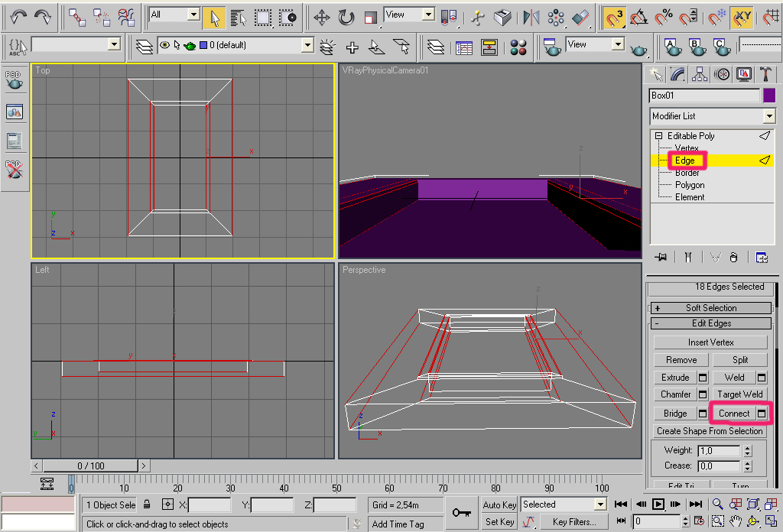The height and width of the screenshot is (532, 783).
Task: Click the Target Weld button
Action: pyautogui.click(x=739, y=394)
